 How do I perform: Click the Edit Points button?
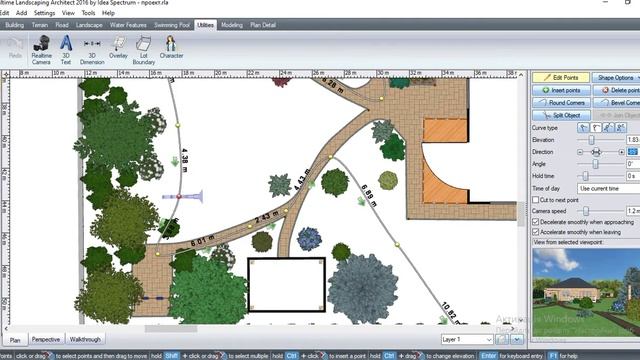pos(561,77)
